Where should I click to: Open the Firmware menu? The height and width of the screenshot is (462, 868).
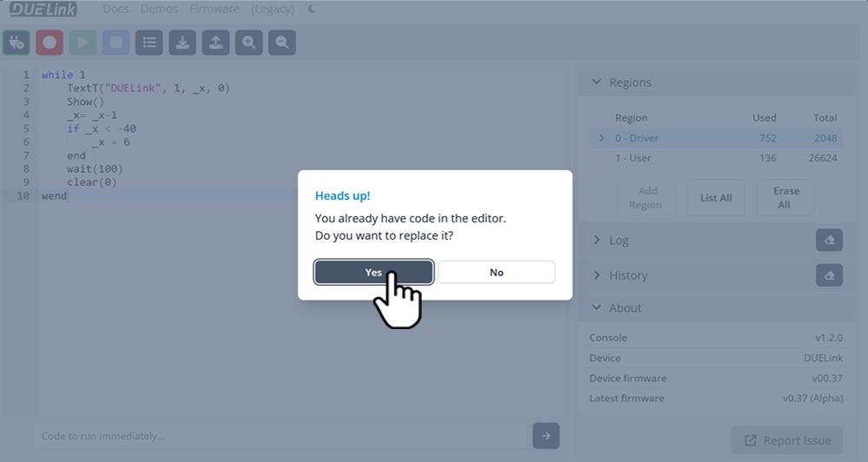pos(214,10)
